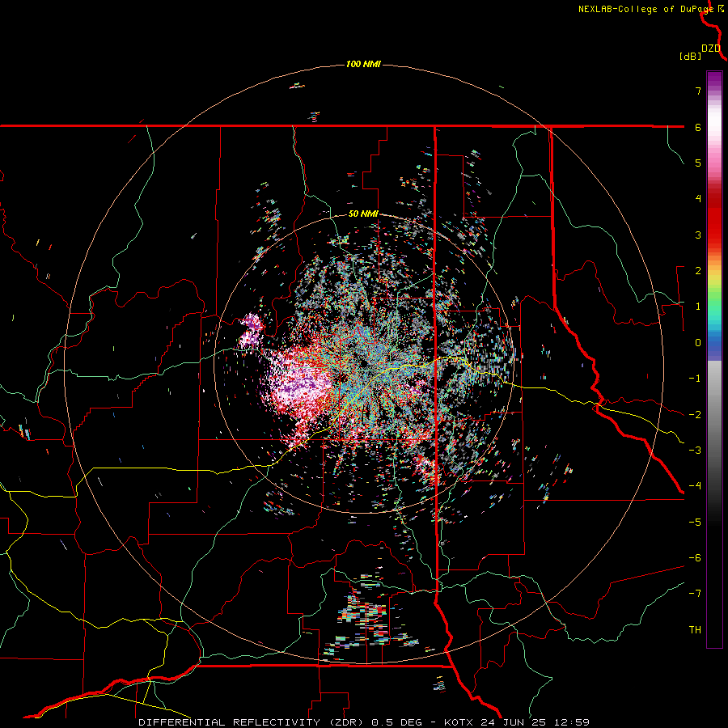Viewport: 728px width, 728px height.
Task: Click the -4 scale value
Action: tap(695, 486)
